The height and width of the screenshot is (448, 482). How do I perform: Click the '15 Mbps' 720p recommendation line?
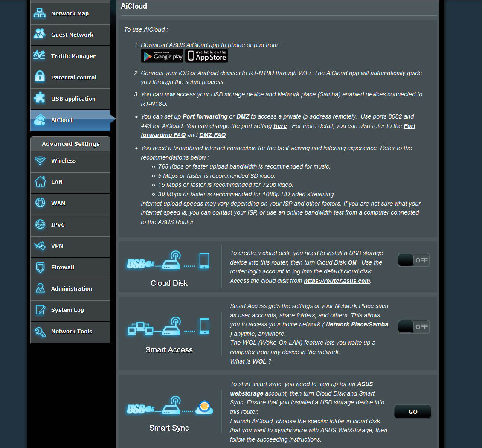pos(225,185)
